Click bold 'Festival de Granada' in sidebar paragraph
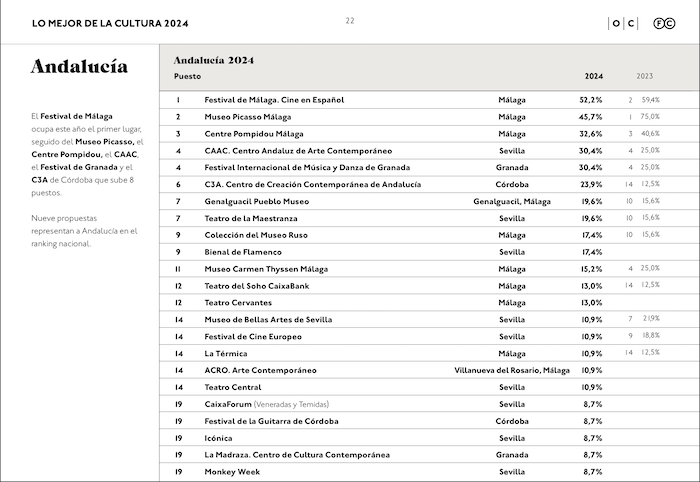Image resolution: width=700 pixels, height=482 pixels. point(79,167)
